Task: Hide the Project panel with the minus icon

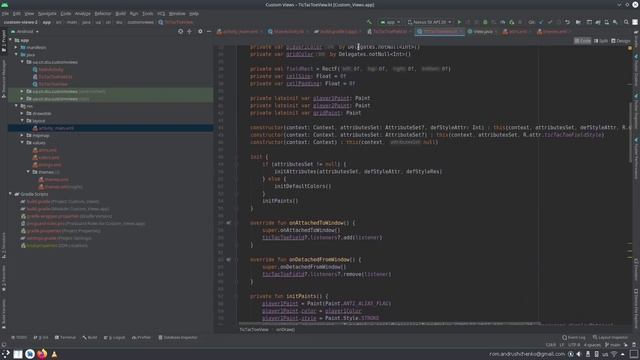Action: point(209,31)
